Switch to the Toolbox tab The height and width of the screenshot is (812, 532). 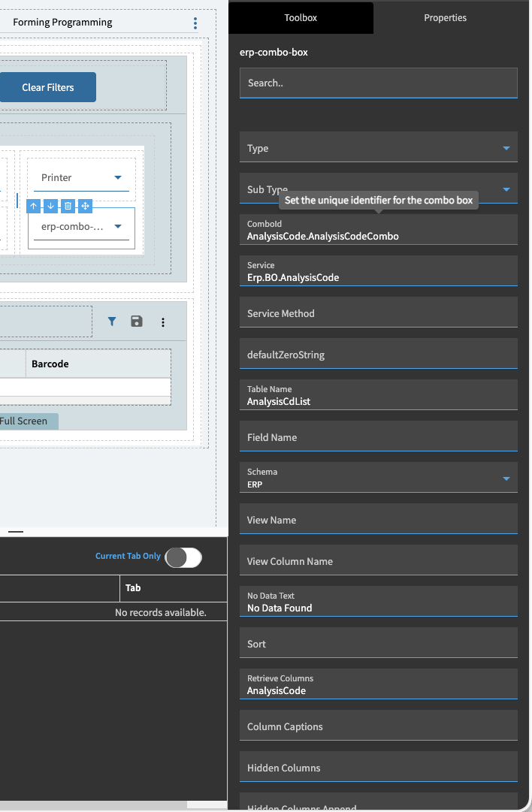(x=301, y=17)
